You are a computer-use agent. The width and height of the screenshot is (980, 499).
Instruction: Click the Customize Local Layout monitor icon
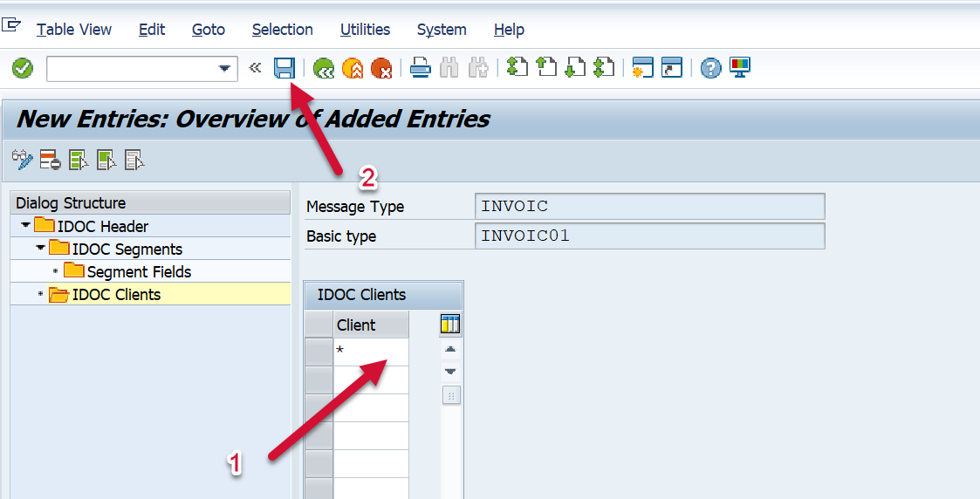[740, 67]
